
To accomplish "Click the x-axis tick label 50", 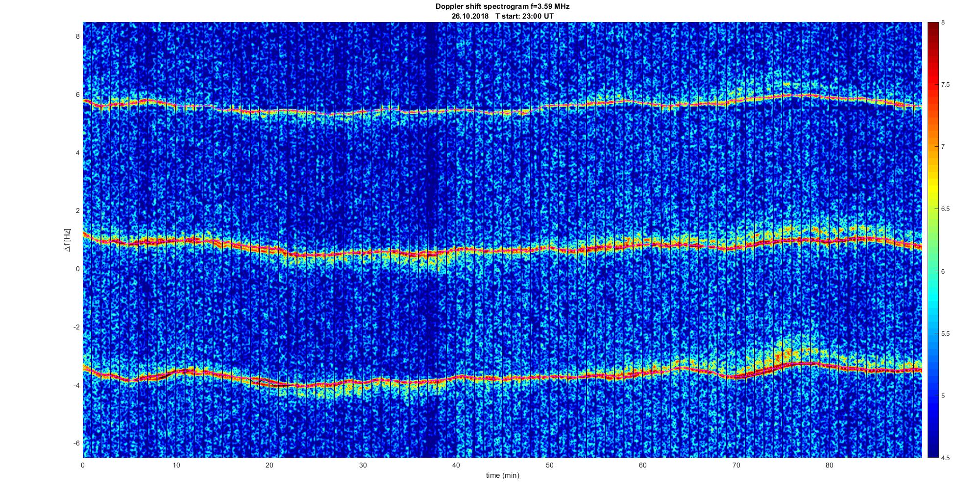I will (550, 465).
